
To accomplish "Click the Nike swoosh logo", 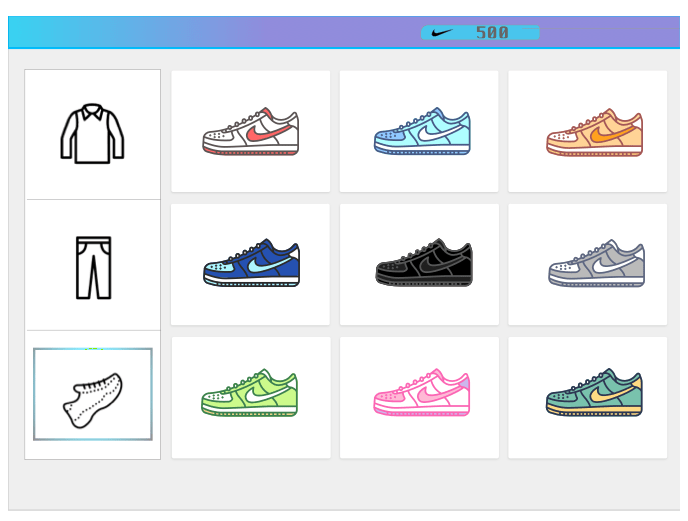I will pos(441,32).
